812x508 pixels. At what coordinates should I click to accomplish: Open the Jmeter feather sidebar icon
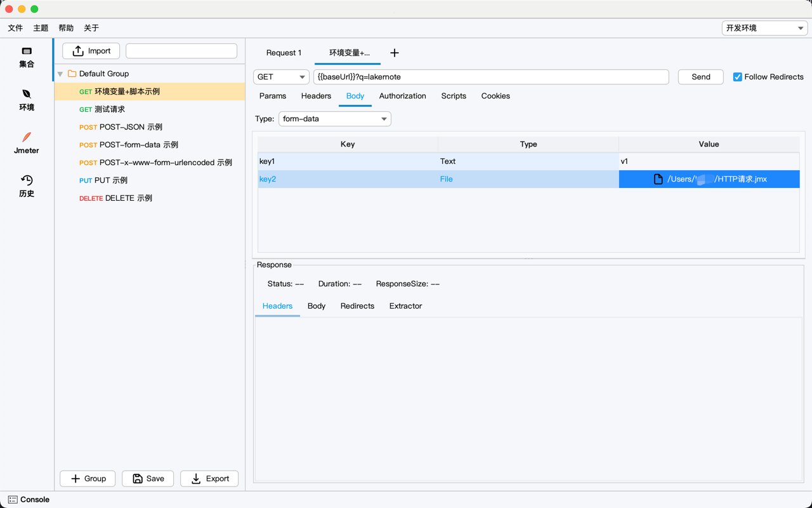tap(27, 137)
